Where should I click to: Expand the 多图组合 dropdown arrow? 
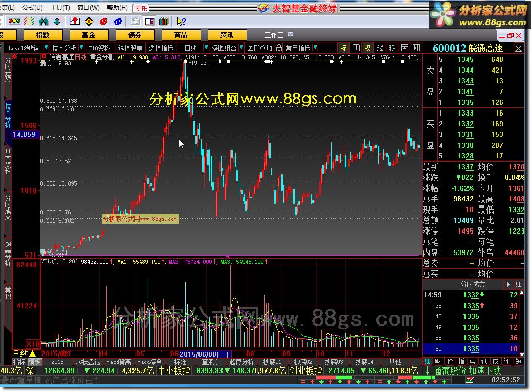tap(241, 48)
